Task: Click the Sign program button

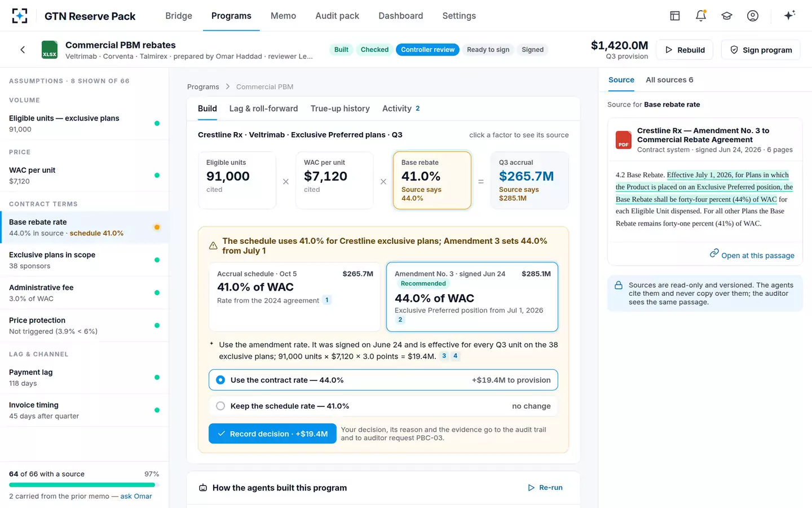Action: point(761,50)
